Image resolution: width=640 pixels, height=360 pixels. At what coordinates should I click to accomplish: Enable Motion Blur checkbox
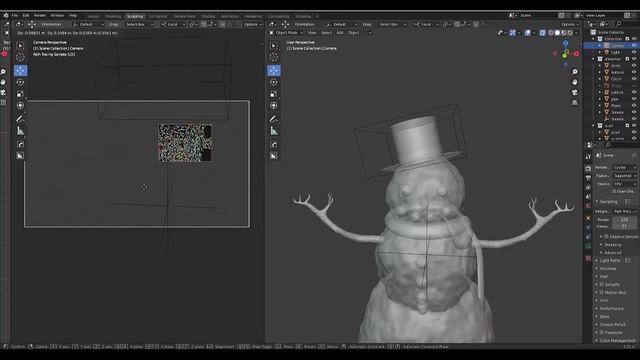(x=602, y=292)
